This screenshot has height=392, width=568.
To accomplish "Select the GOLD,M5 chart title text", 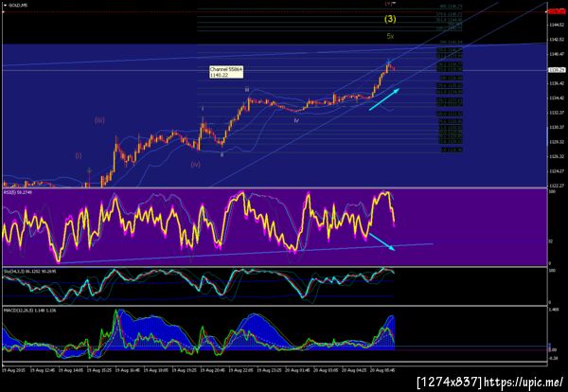I will [x=17, y=6].
